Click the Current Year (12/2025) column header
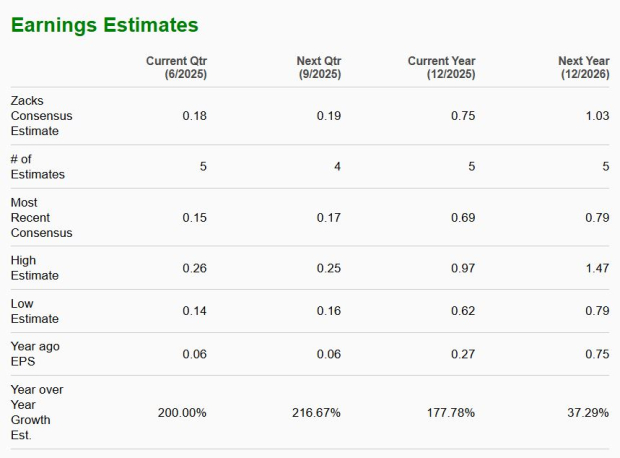Screen dimensions: 620x458 pos(441,68)
